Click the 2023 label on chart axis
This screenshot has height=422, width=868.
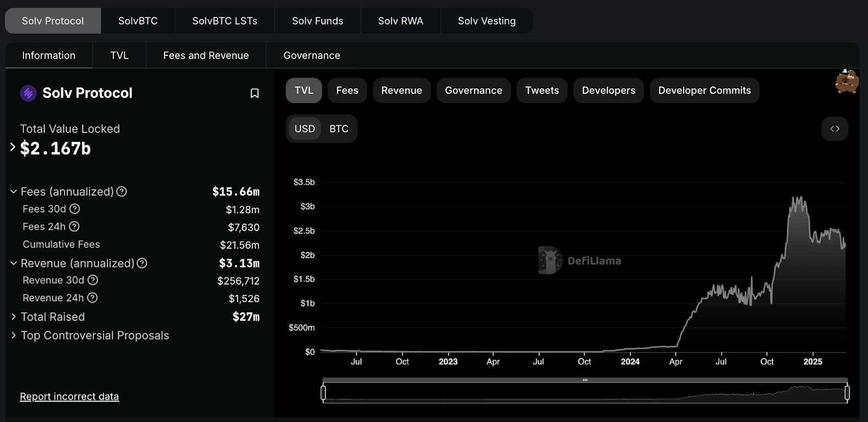(448, 362)
